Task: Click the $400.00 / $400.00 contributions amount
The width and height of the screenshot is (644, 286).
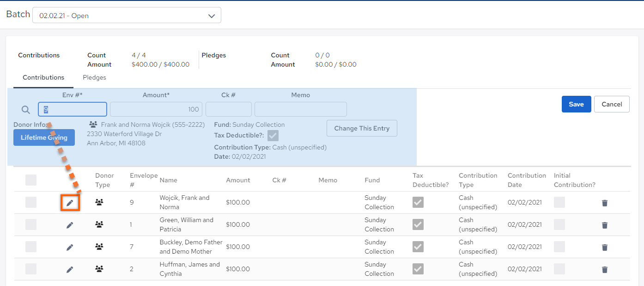Action: pos(160,64)
